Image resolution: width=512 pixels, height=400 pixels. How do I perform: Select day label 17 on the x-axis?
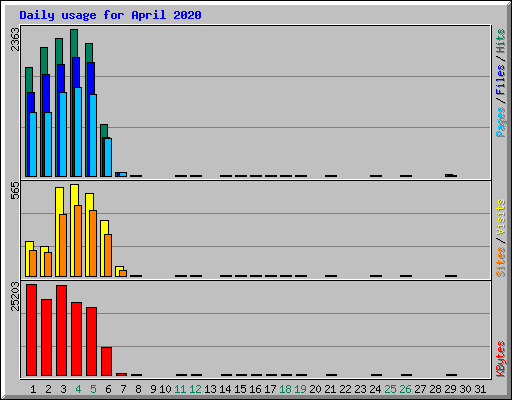(x=270, y=389)
